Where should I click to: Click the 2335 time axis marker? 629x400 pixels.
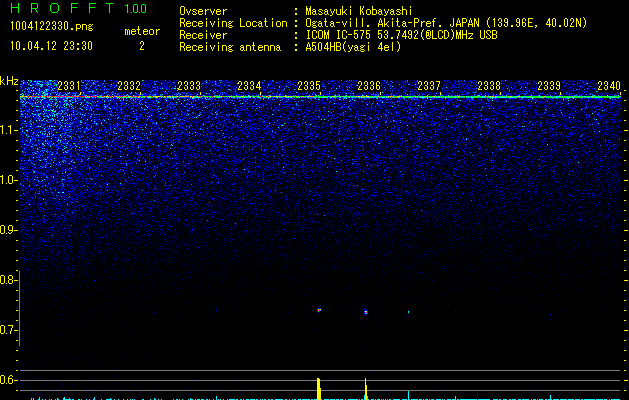(309, 85)
